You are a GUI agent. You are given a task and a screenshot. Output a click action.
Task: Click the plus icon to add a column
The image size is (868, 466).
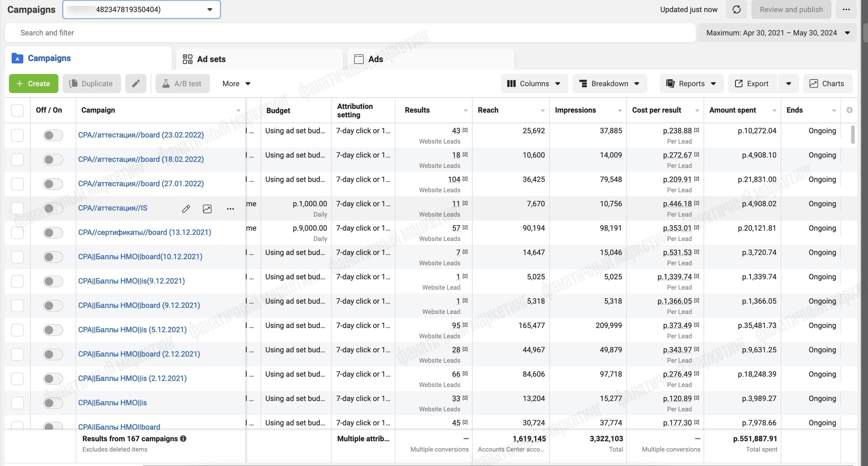pyautogui.click(x=849, y=110)
